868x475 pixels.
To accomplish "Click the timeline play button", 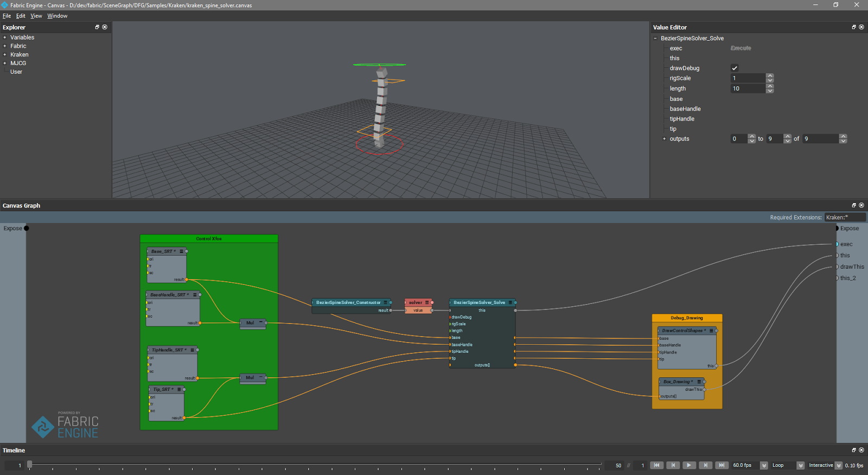I will (x=689, y=465).
